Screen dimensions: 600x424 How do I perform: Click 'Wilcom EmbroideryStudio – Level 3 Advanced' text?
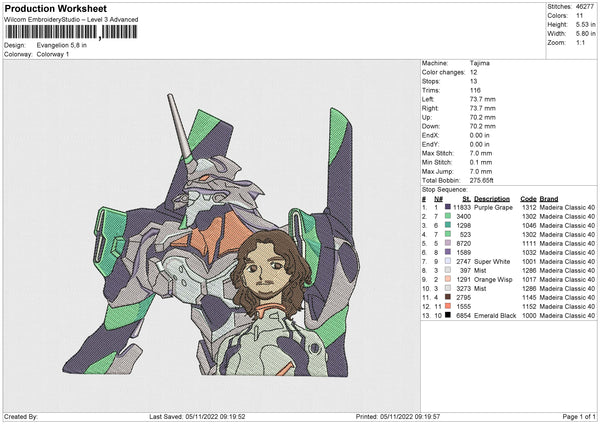click(x=71, y=20)
